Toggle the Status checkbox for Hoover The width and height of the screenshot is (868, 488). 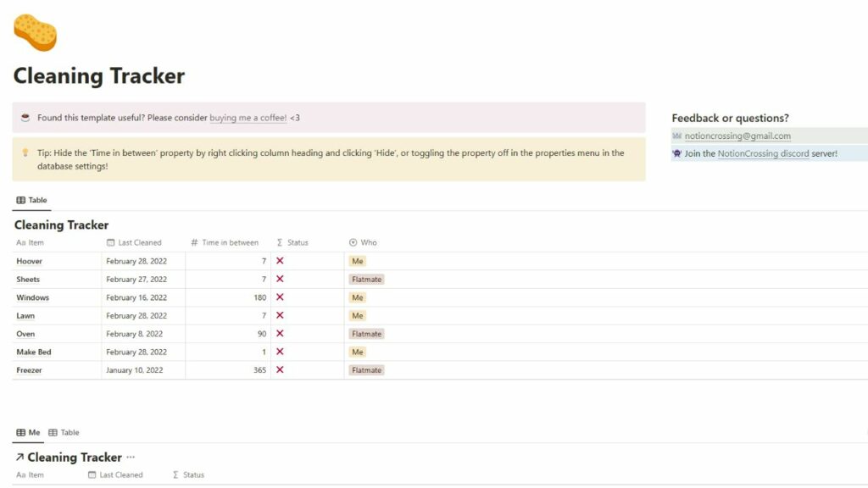pos(280,261)
